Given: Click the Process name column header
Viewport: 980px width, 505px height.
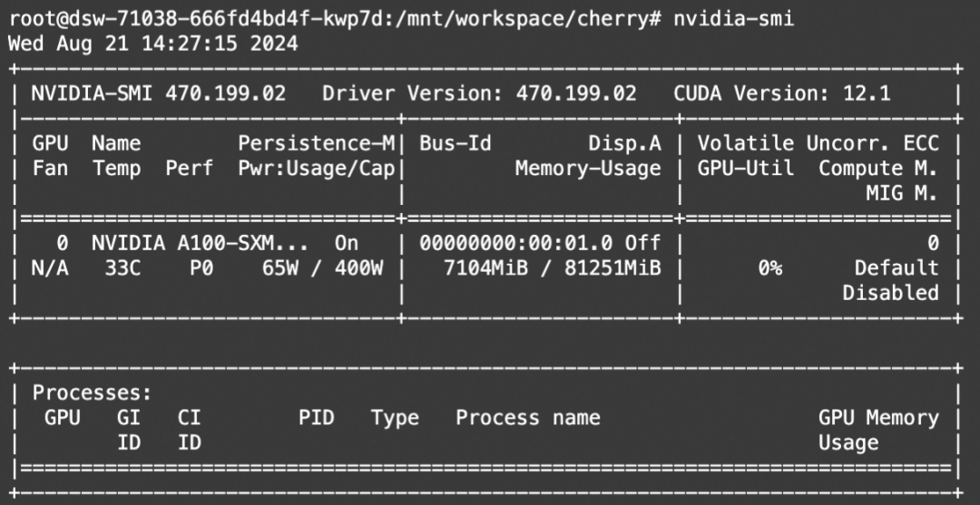Looking at the screenshot, I should click(x=527, y=418).
